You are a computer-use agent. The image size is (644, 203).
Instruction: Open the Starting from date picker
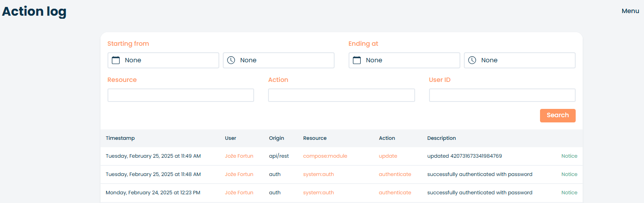pos(163,60)
